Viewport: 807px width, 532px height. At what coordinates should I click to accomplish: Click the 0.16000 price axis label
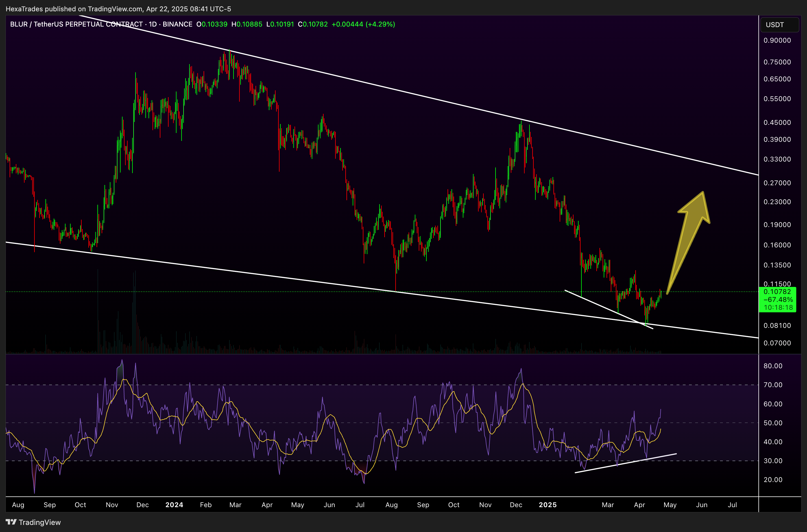coord(777,245)
